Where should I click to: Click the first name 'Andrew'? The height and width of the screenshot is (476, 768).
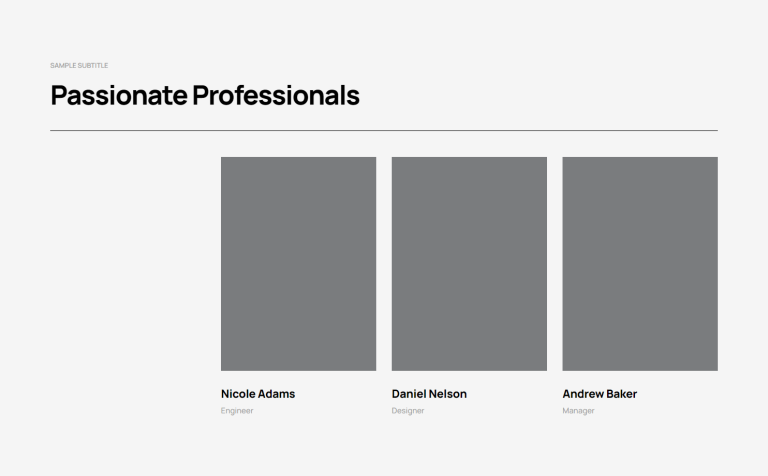(x=584, y=394)
